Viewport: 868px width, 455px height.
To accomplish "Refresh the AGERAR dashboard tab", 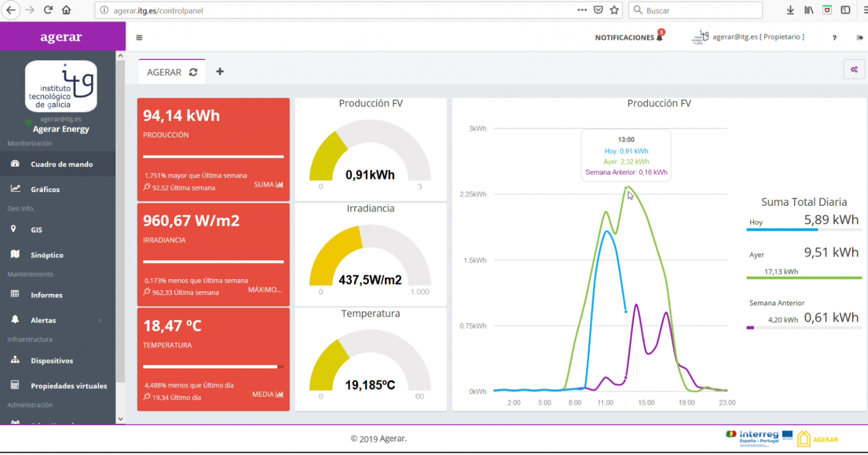I will point(193,72).
